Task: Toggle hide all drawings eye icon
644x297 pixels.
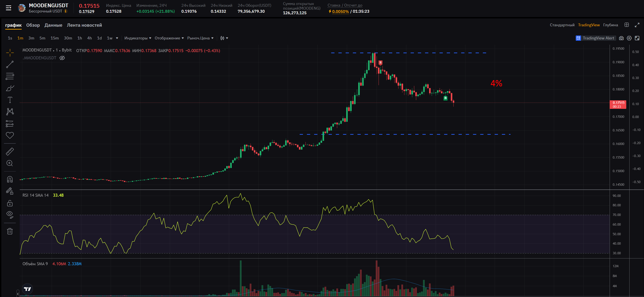Action: pyautogui.click(x=10, y=214)
